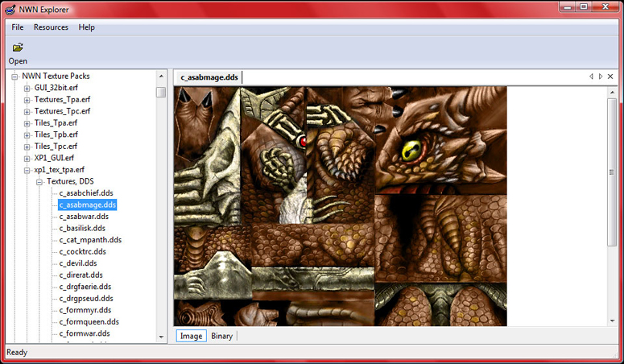Click the tab scroll left arrow
624x364 pixels.
pyautogui.click(x=591, y=77)
